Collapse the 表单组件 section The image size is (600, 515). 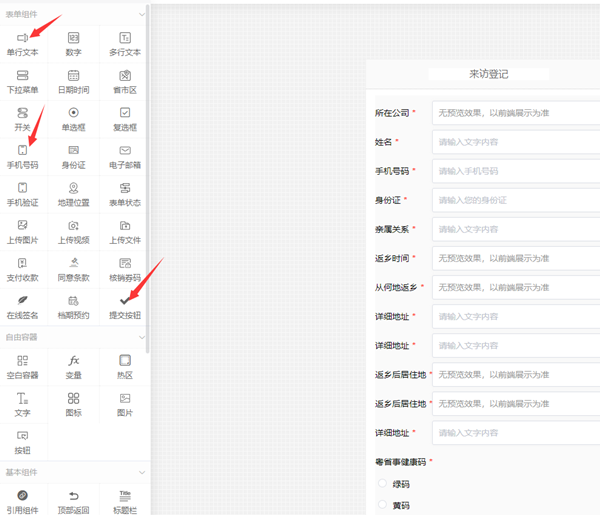click(142, 14)
